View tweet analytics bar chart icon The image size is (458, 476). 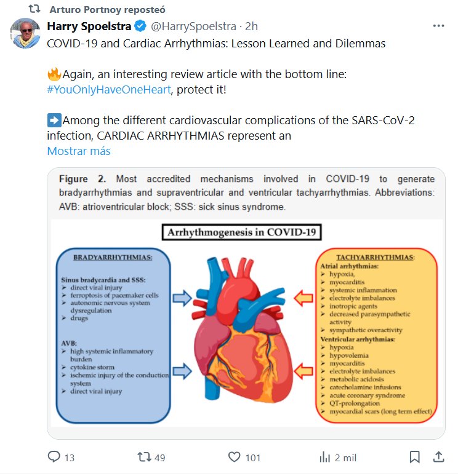pyautogui.click(x=325, y=457)
